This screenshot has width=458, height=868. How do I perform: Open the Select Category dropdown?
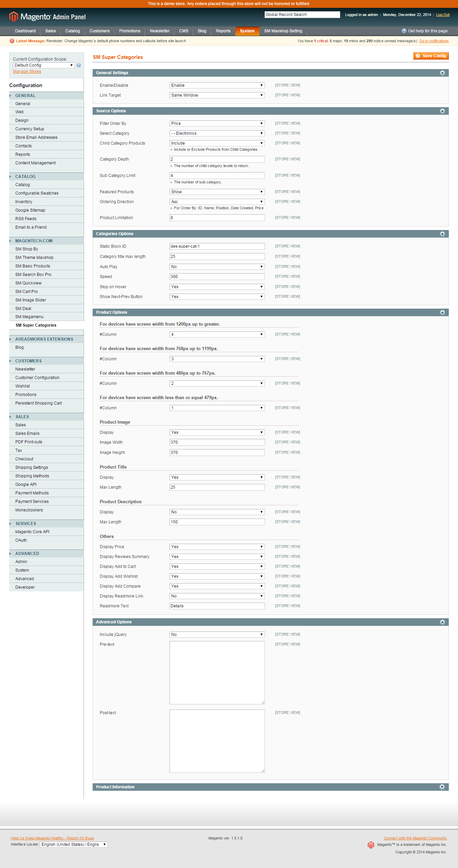[217, 133]
